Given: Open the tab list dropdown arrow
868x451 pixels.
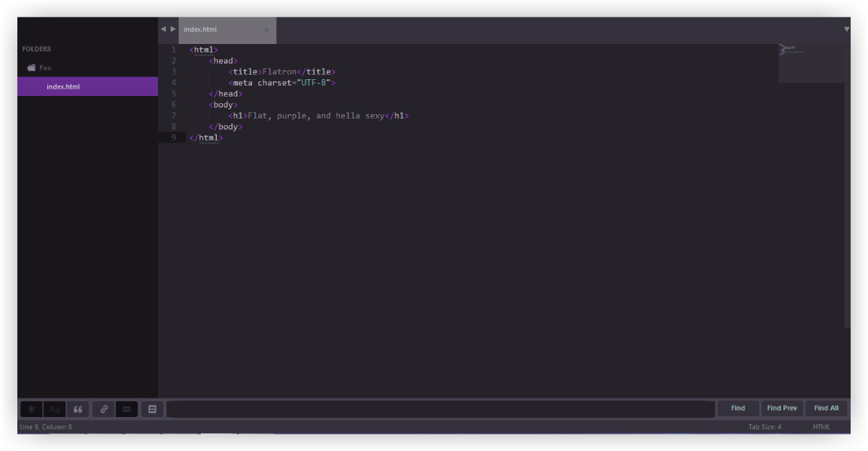Looking at the screenshot, I should point(847,29).
